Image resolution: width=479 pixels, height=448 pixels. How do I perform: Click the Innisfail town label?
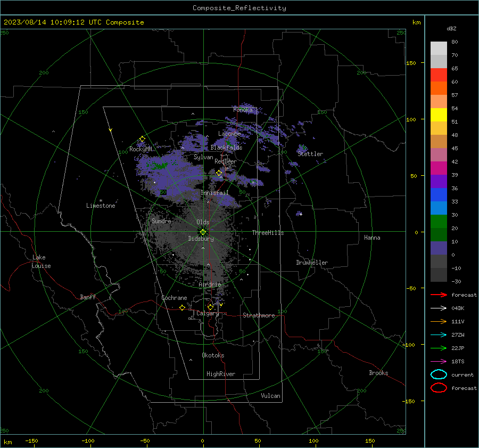click(214, 193)
